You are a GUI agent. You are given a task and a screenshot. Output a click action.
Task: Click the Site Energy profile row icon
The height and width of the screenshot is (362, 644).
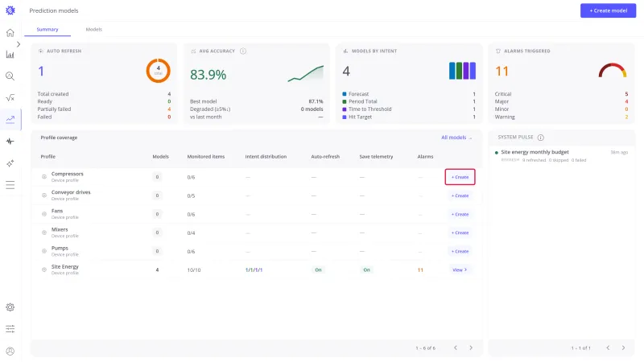click(44, 269)
